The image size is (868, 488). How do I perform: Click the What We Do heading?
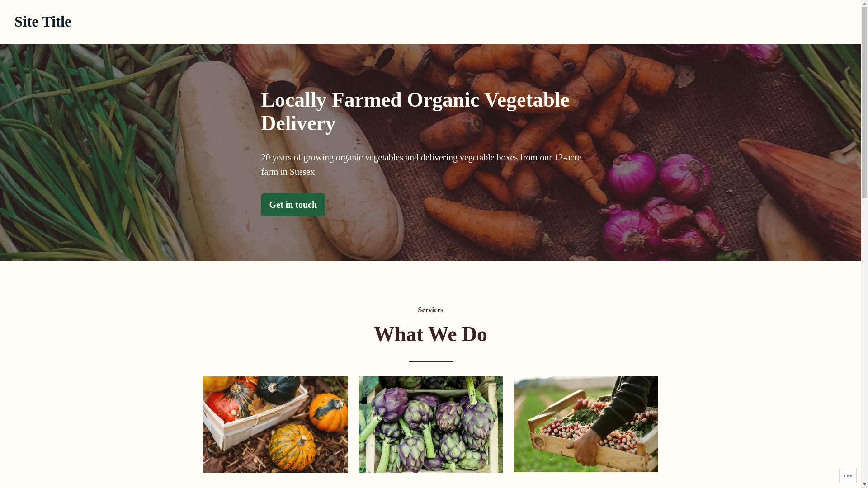click(430, 334)
